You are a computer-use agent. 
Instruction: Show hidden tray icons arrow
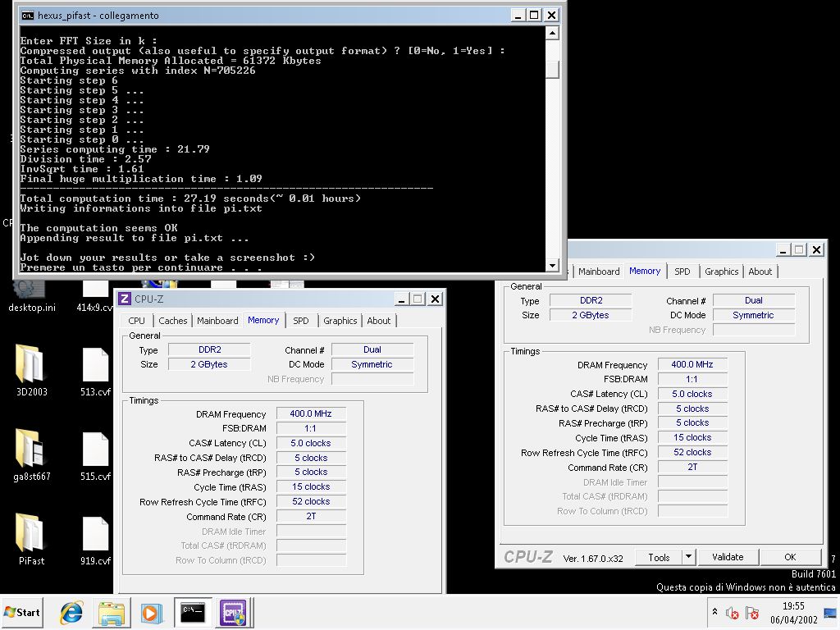click(714, 611)
